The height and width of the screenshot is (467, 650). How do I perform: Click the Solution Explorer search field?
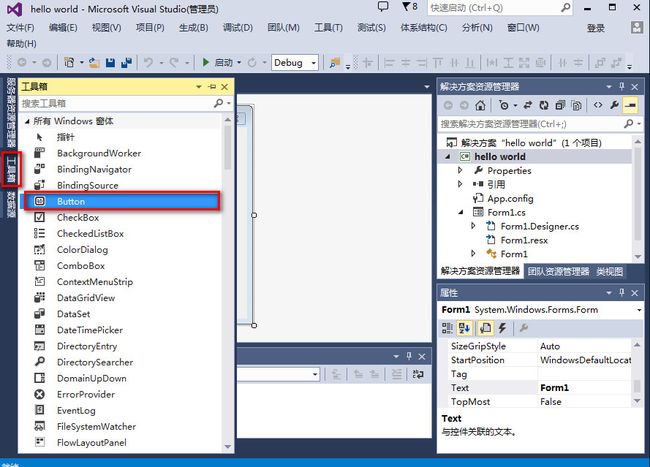531,123
